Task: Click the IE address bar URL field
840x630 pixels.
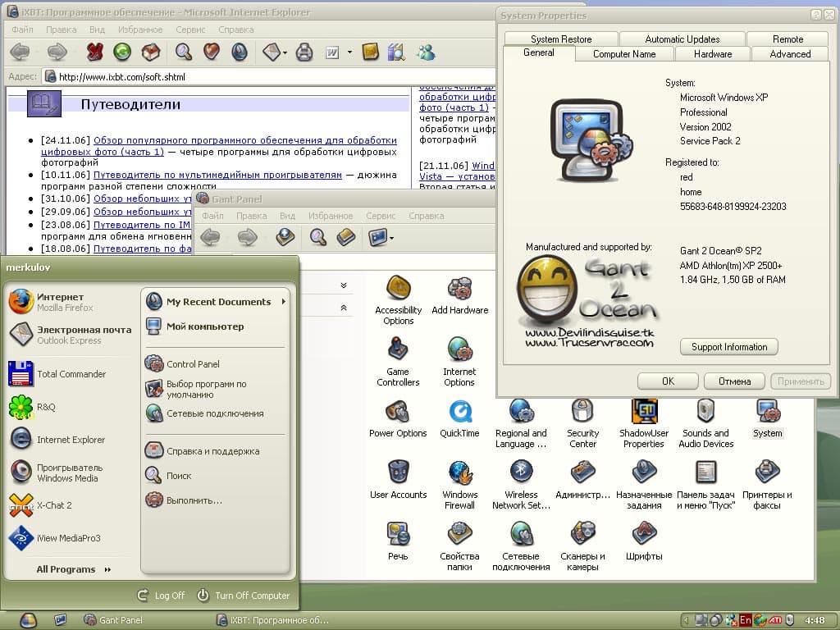Action: pyautogui.click(x=268, y=76)
